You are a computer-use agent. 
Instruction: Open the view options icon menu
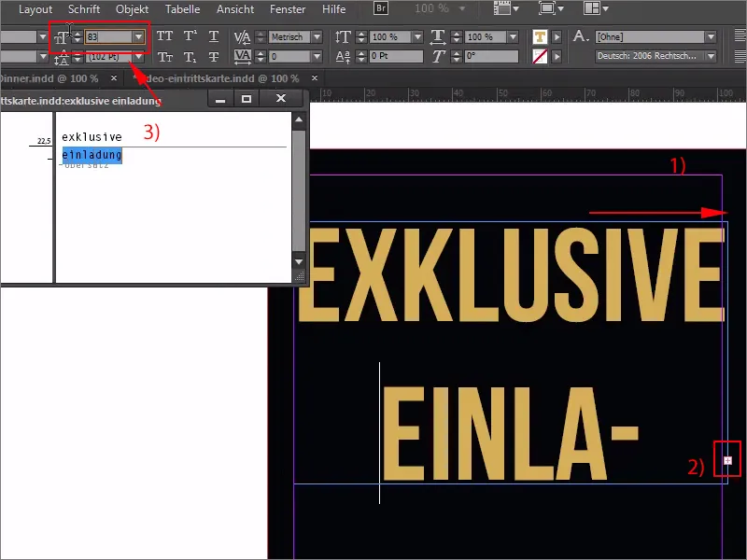[x=506, y=8]
